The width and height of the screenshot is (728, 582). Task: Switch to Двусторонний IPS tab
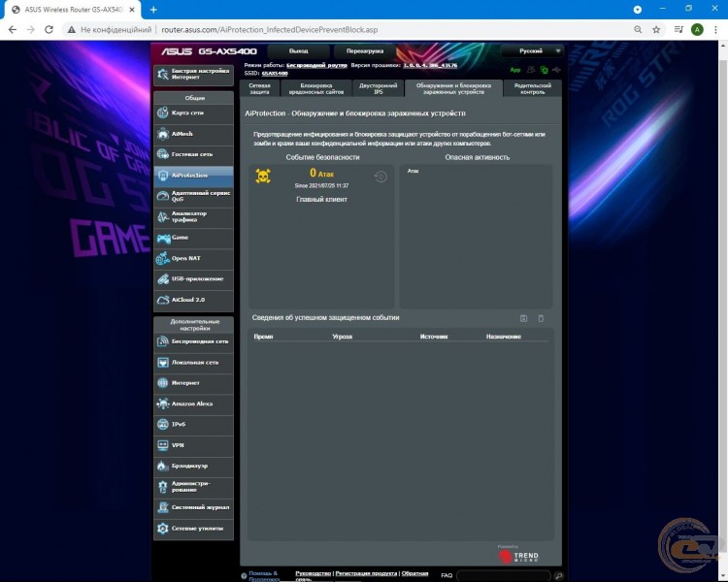379,88
